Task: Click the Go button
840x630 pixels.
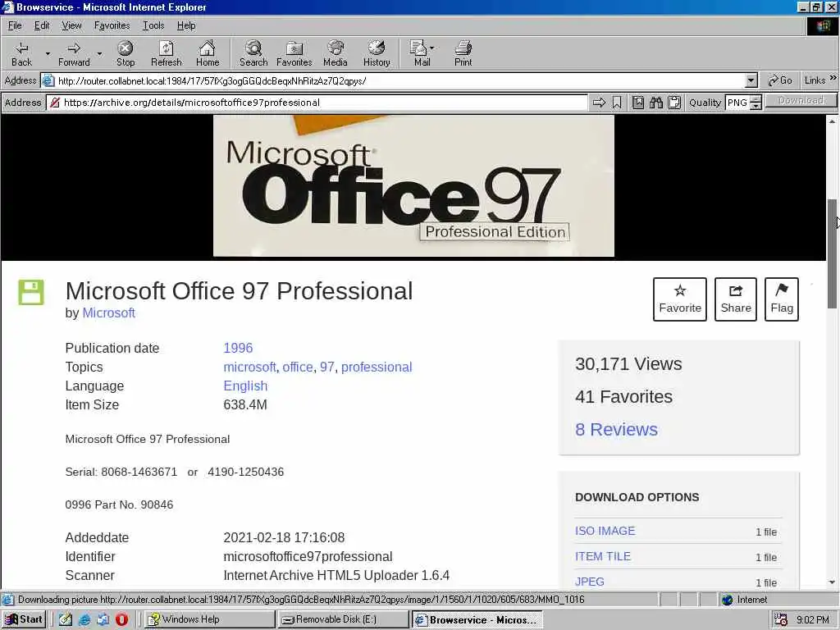Action: (x=780, y=80)
